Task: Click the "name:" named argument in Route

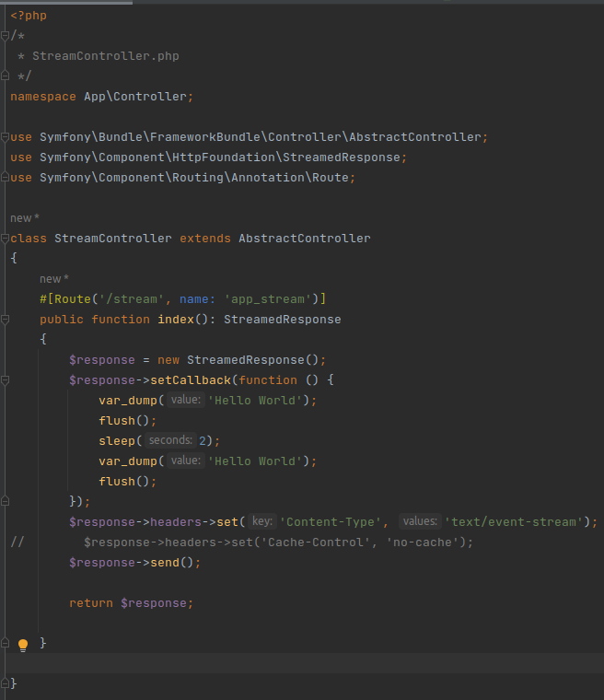Action: 198,299
